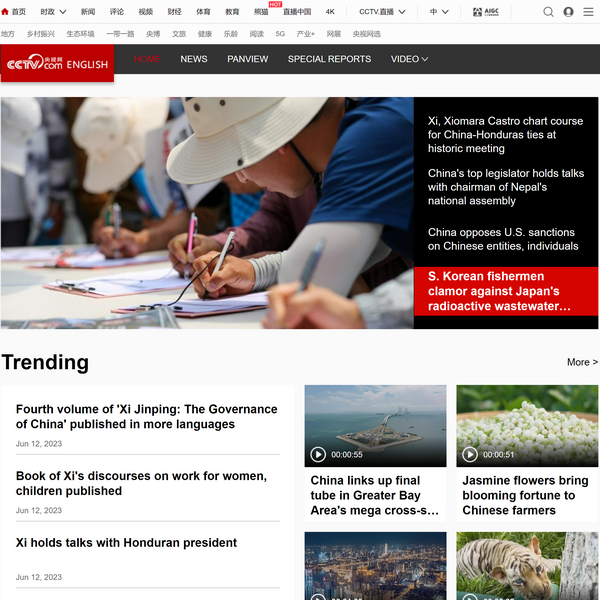This screenshot has width=600, height=600.
Task: Open the 中 language selector dropdown
Action: [439, 12]
